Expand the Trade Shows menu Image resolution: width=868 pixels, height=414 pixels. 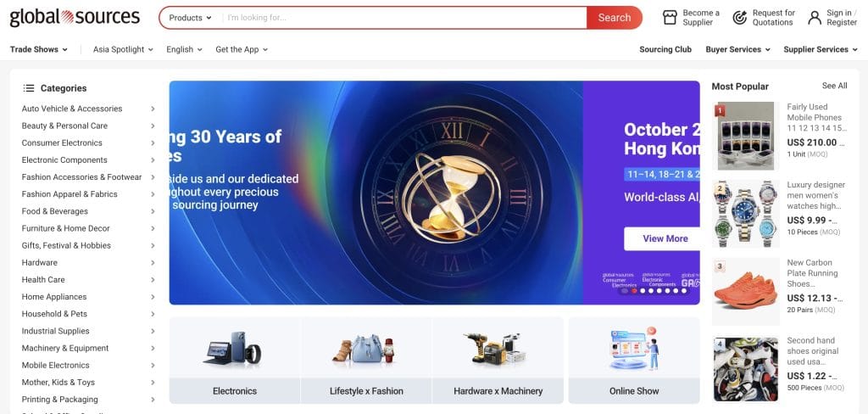tap(39, 49)
